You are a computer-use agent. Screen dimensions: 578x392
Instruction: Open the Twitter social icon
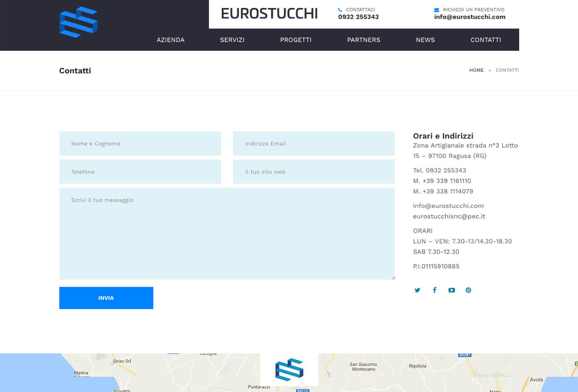click(x=417, y=290)
